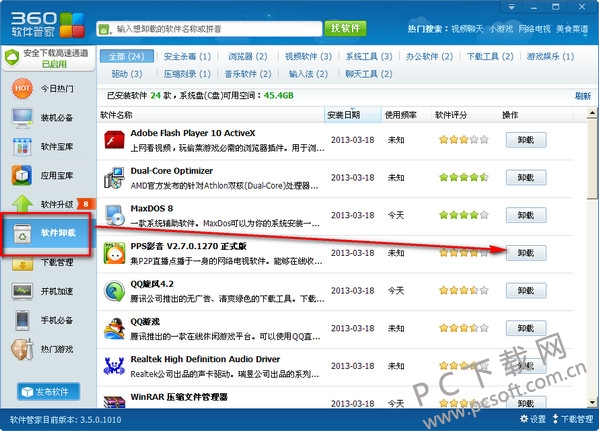The image size is (599, 431).
Task: Click the Adobe Flash Player icon
Action: (x=114, y=140)
